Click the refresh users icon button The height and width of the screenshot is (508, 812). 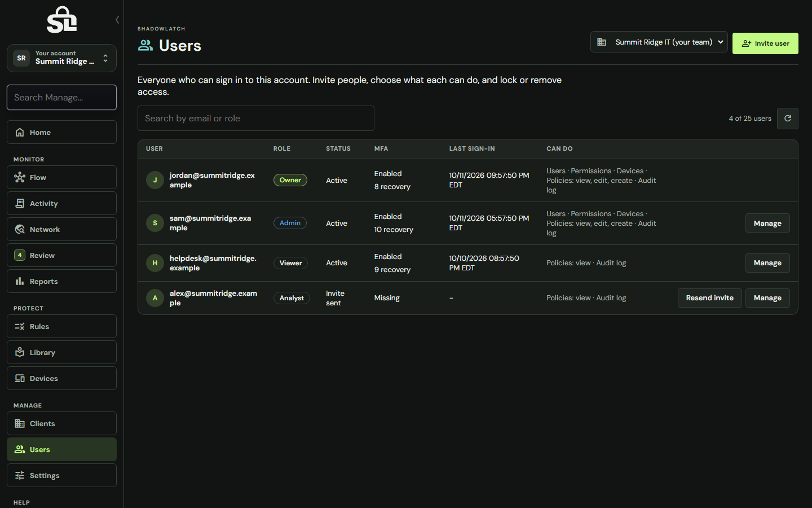click(788, 119)
